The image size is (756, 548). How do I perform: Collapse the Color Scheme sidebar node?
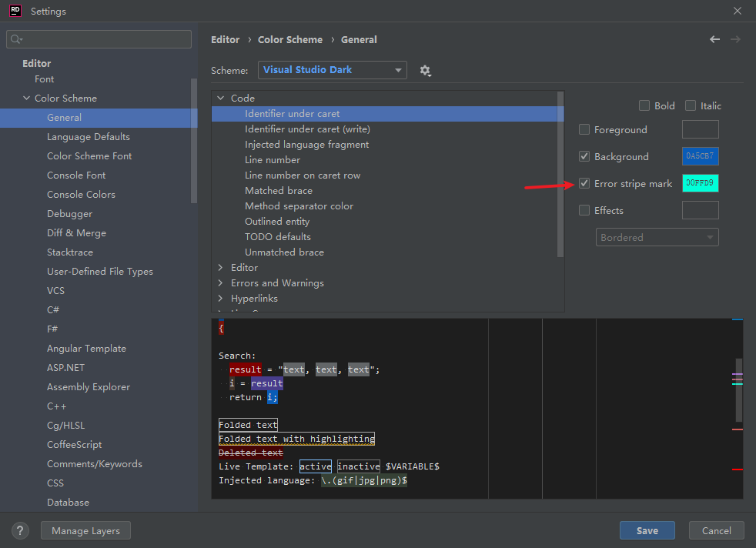[26, 98]
